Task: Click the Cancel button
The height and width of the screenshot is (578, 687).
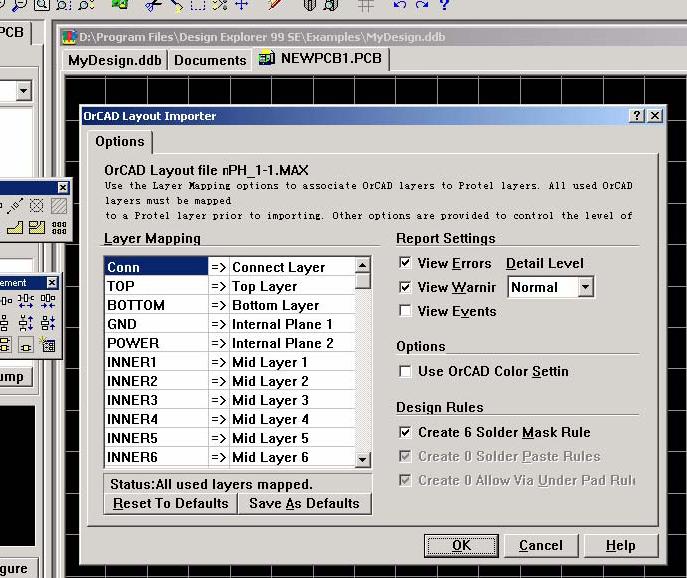Action: (x=541, y=545)
